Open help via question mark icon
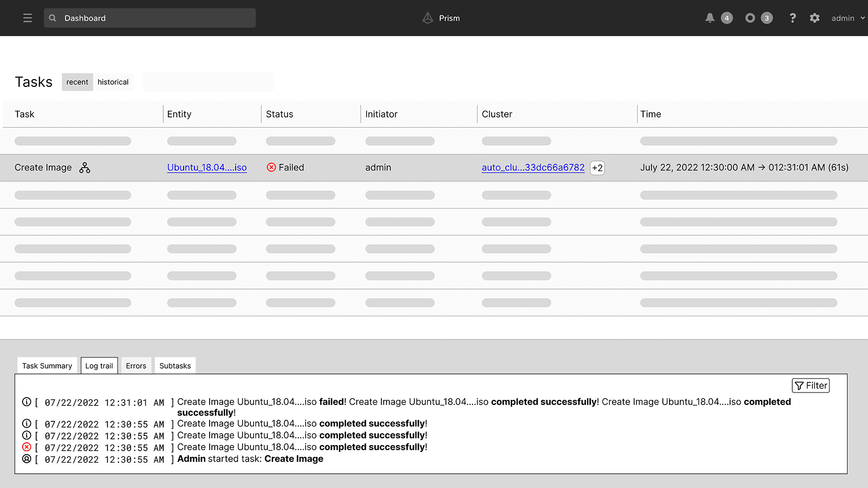Image resolution: width=868 pixels, height=488 pixels. coord(793,18)
